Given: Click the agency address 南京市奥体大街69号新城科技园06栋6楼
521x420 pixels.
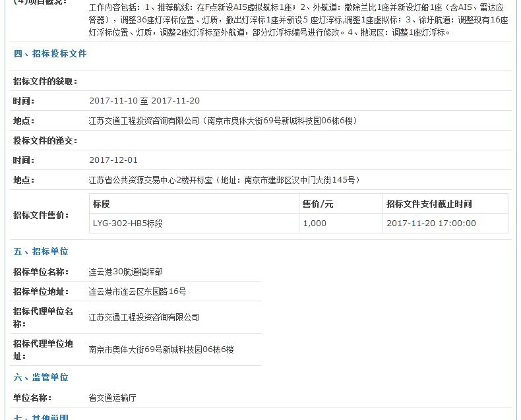Looking at the screenshot, I should click(x=161, y=349).
